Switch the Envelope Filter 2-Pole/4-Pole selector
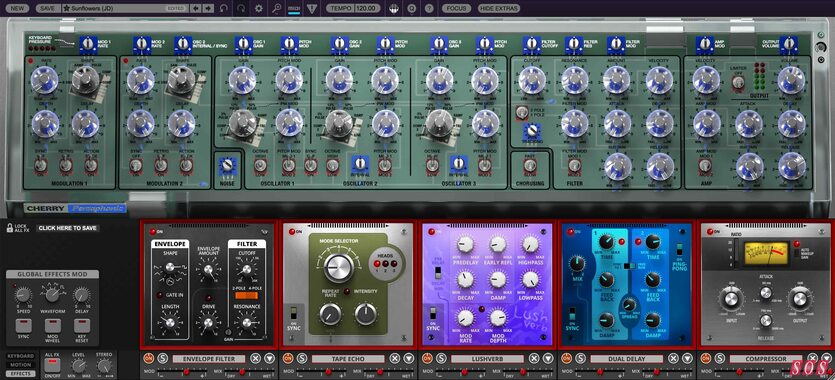835x380 pixels. [246, 295]
